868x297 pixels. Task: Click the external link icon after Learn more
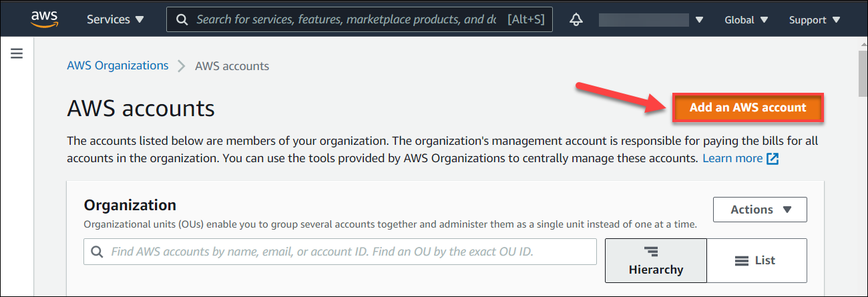[773, 159]
